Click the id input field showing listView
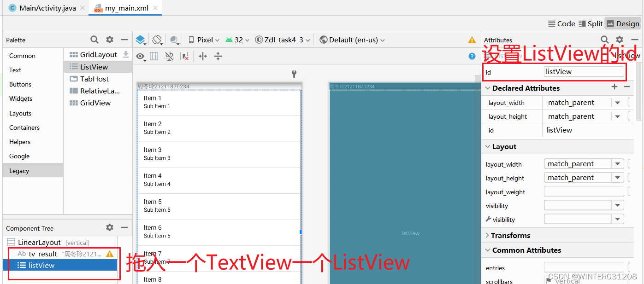The width and height of the screenshot is (644, 284). 583,71
